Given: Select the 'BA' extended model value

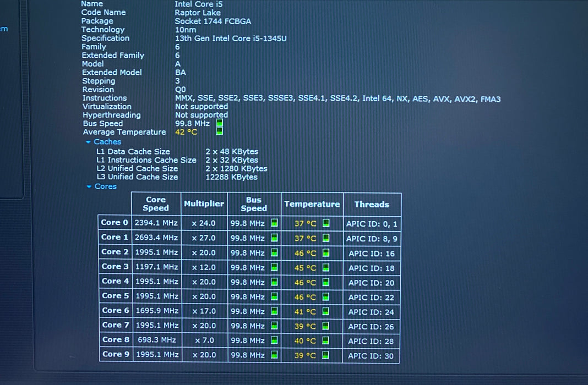Looking at the screenshot, I should pyautogui.click(x=181, y=72).
